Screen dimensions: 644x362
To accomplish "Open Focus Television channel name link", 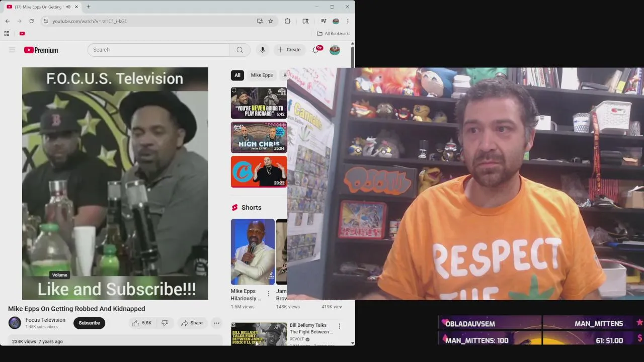I will [45, 320].
